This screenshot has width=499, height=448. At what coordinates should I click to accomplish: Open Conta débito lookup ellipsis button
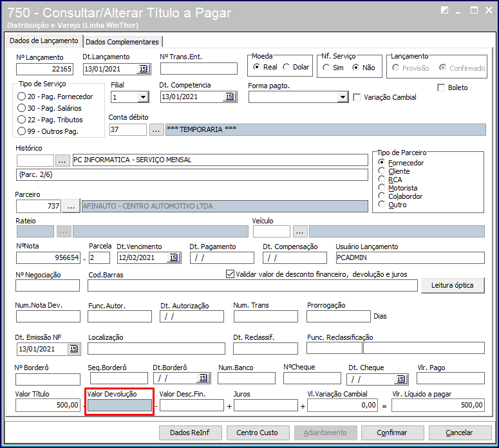tap(156, 130)
